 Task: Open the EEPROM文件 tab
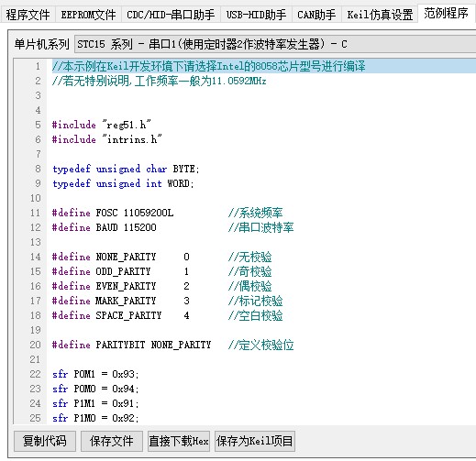88,15
